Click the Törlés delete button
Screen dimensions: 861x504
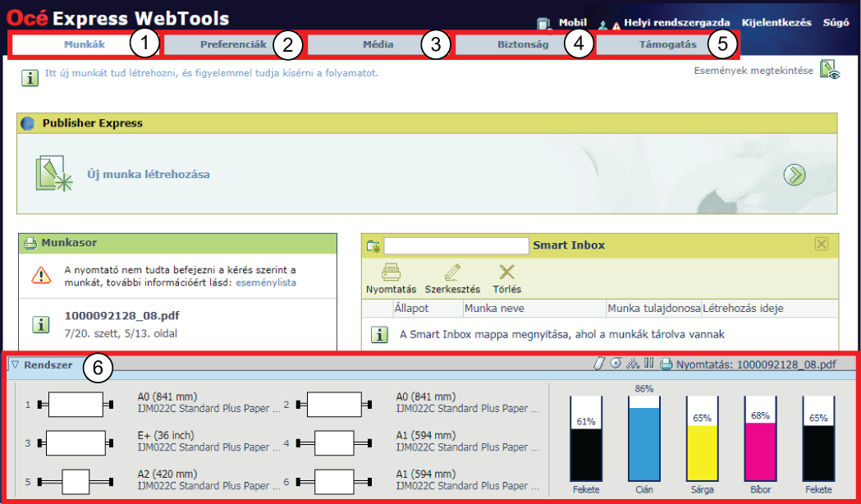[506, 279]
